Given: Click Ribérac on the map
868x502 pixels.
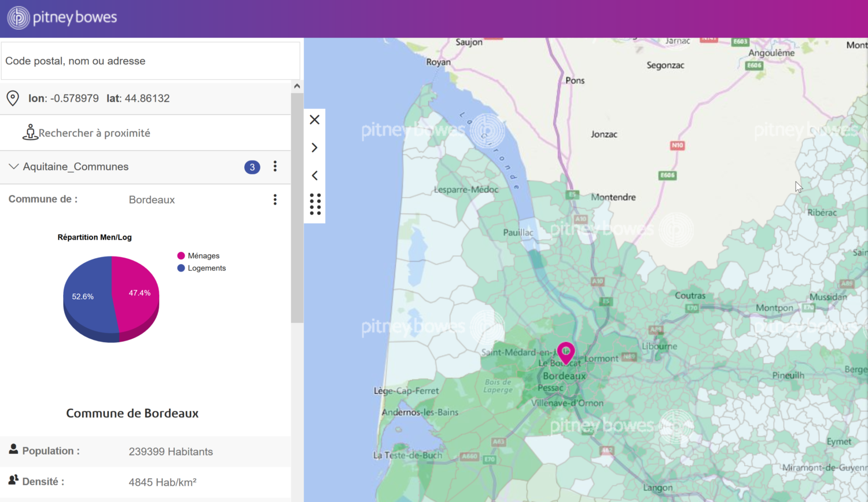Looking at the screenshot, I should pos(822,212).
